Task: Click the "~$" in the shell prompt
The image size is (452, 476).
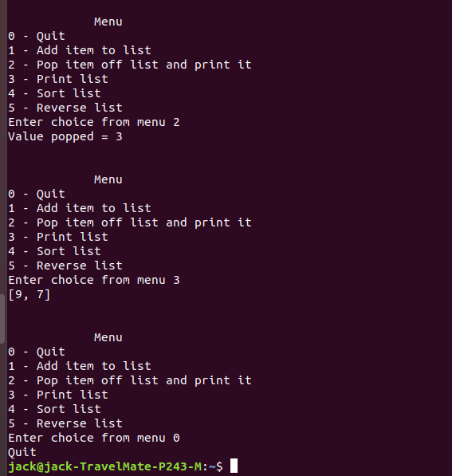Action: point(216,466)
